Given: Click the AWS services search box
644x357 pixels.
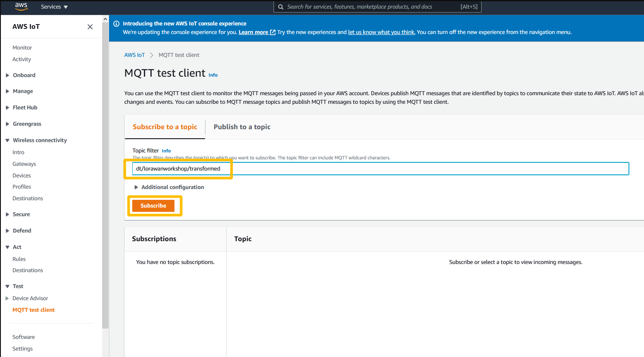Looking at the screenshot, I should [x=377, y=7].
